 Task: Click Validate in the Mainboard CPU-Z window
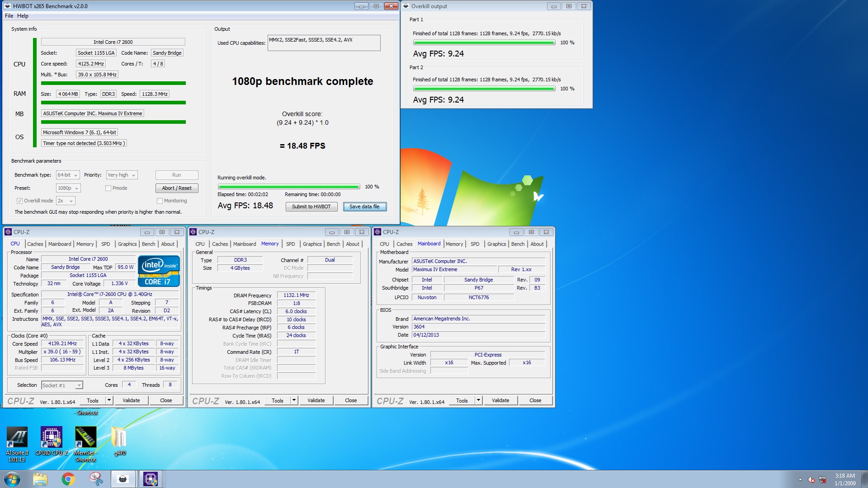500,400
